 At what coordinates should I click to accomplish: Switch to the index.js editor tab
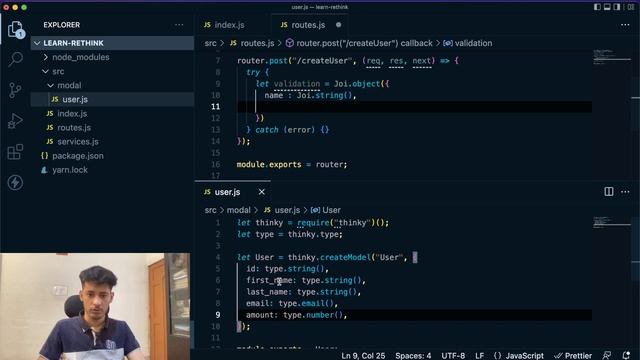click(x=233, y=25)
